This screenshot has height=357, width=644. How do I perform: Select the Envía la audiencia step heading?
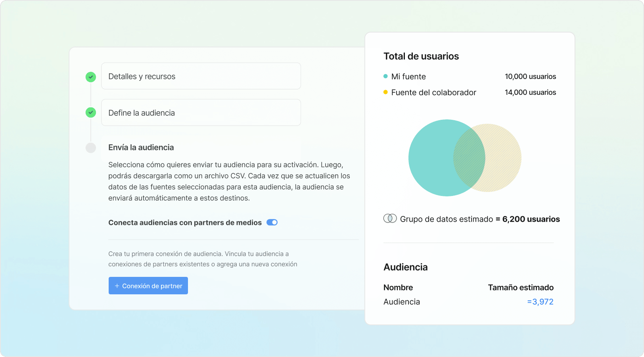click(x=141, y=148)
